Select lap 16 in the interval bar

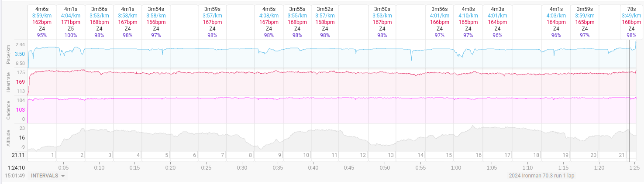click(468, 155)
